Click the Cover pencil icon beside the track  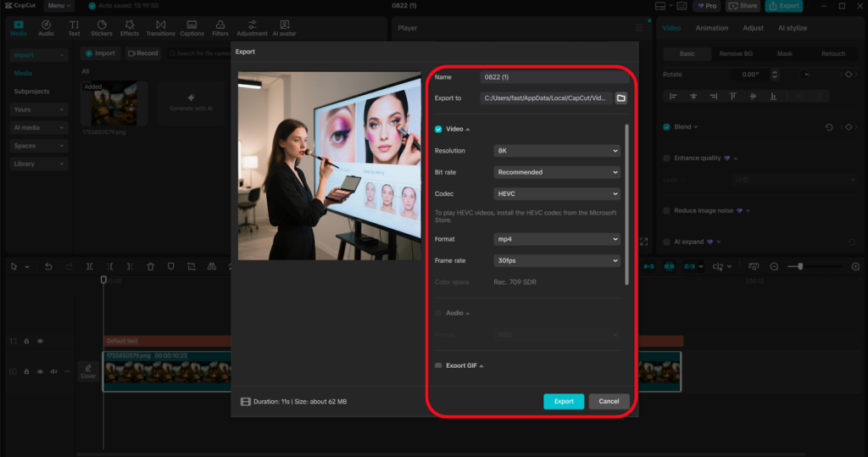tap(88, 368)
